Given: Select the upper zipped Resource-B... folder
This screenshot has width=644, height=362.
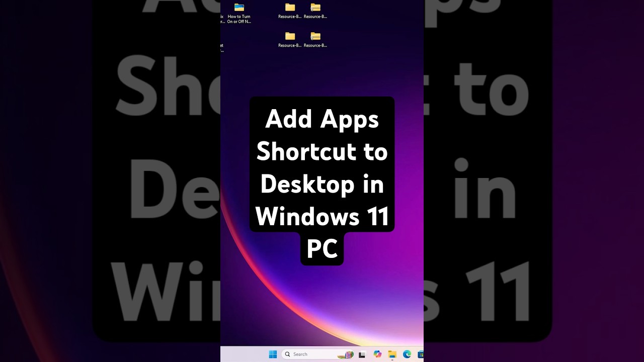Looking at the screenshot, I should [x=315, y=11].
